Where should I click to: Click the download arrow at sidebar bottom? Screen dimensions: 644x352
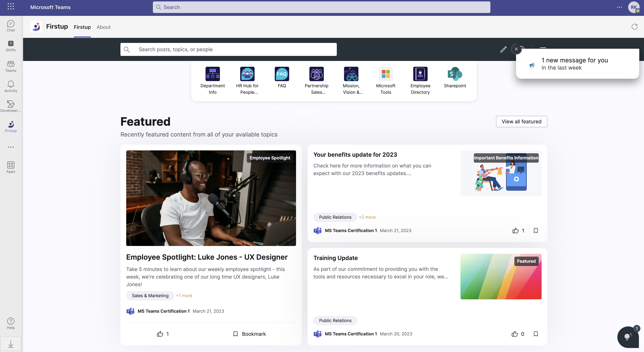(11, 344)
